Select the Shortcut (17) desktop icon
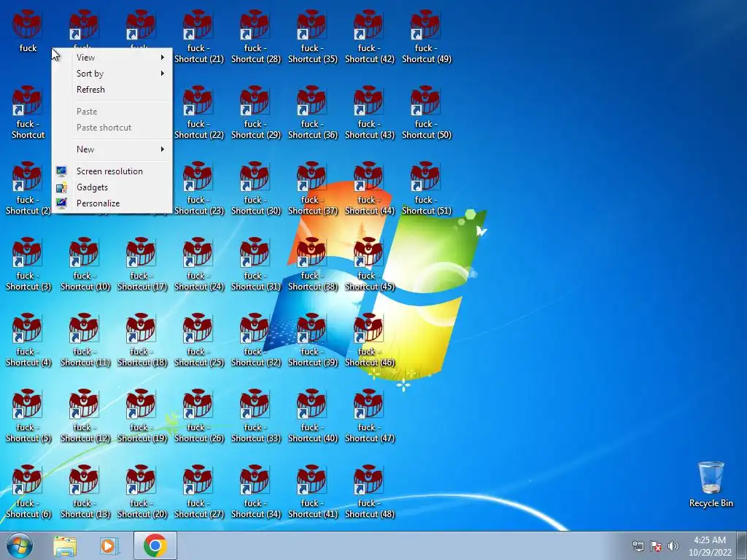This screenshot has width=747, height=560. [x=142, y=265]
